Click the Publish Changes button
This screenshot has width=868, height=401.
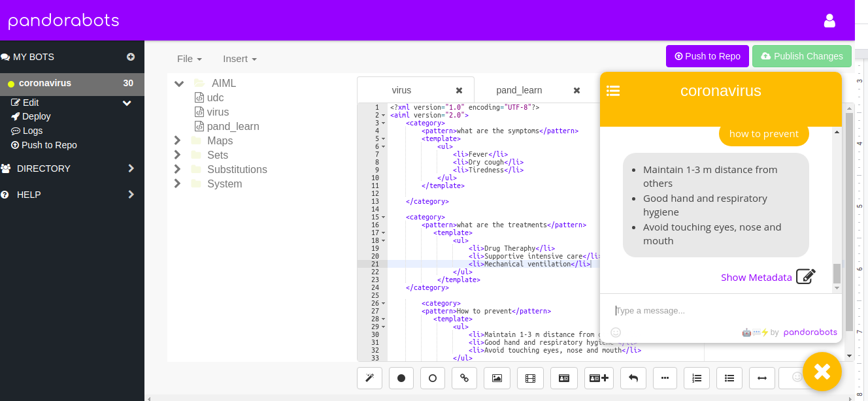pyautogui.click(x=802, y=56)
